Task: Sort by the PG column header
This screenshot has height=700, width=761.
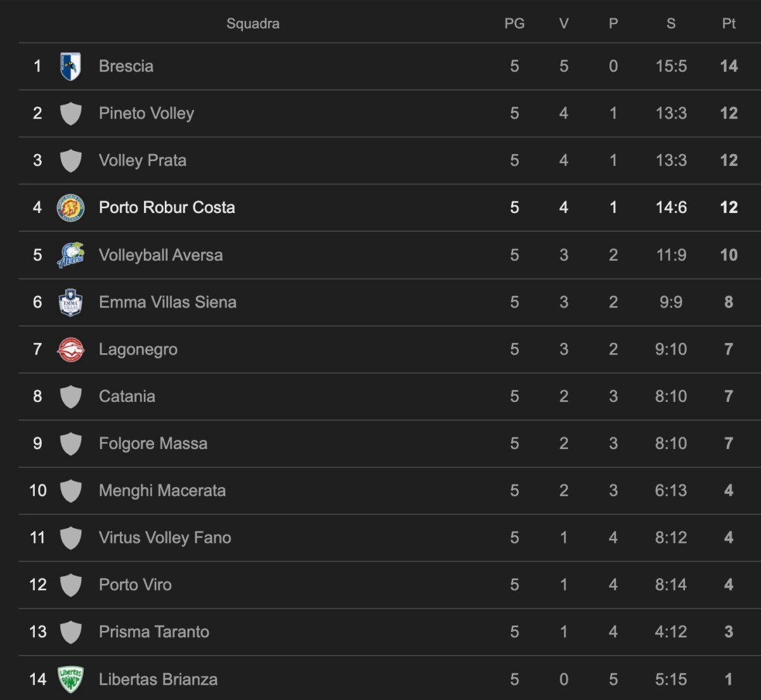Action: (x=514, y=23)
